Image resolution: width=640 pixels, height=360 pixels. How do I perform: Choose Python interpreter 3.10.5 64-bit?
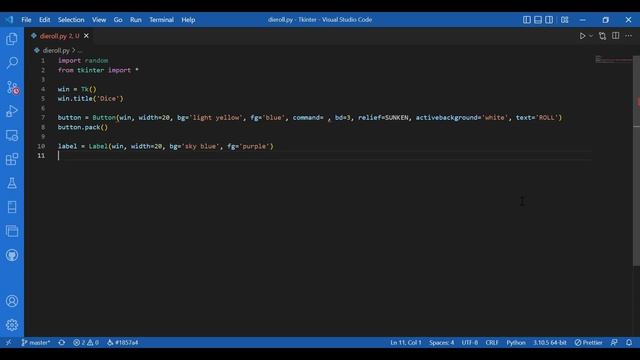[549, 342]
